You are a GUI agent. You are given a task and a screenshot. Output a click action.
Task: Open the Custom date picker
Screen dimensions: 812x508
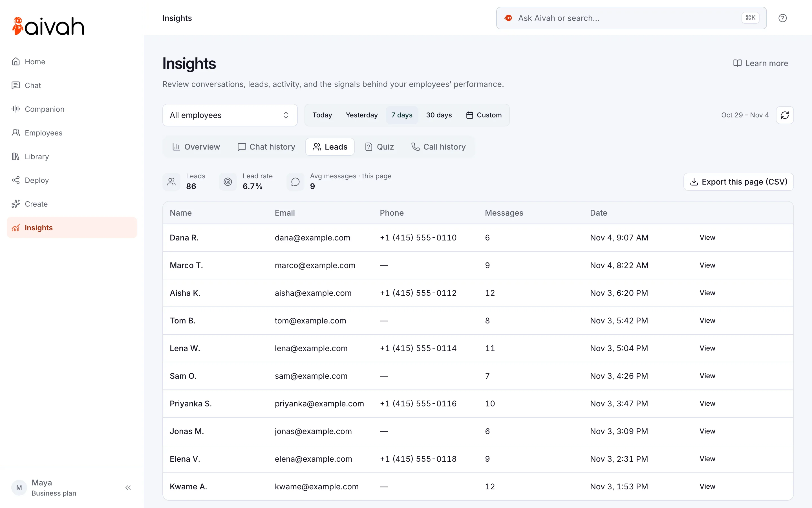[484, 115]
